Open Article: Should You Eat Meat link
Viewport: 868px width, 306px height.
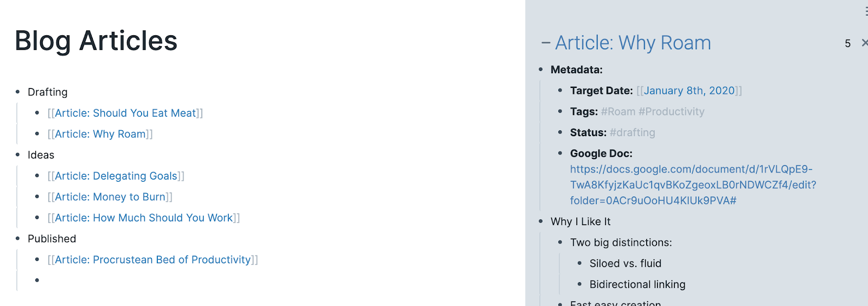point(125,113)
